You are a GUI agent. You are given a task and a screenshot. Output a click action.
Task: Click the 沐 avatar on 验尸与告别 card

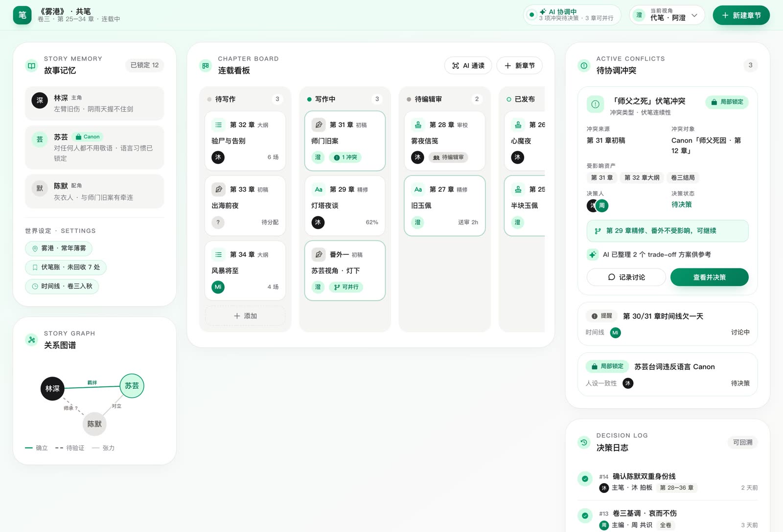(x=218, y=157)
